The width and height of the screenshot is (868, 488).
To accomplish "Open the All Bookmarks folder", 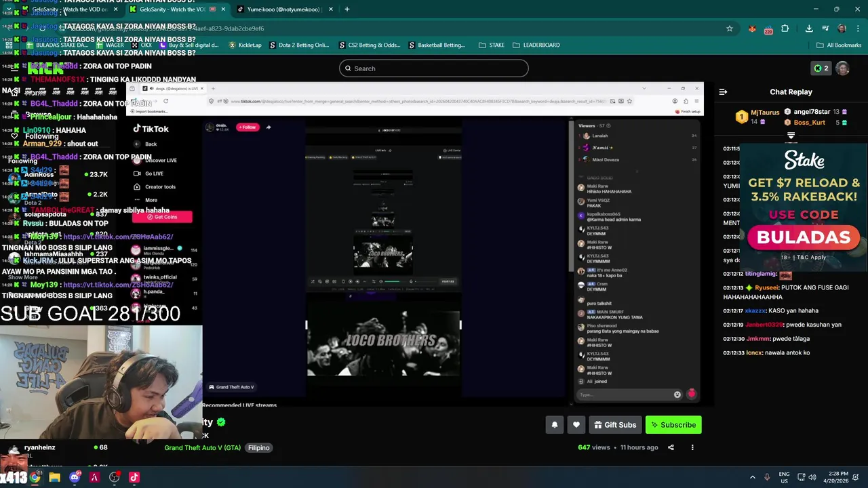I will 839,45.
